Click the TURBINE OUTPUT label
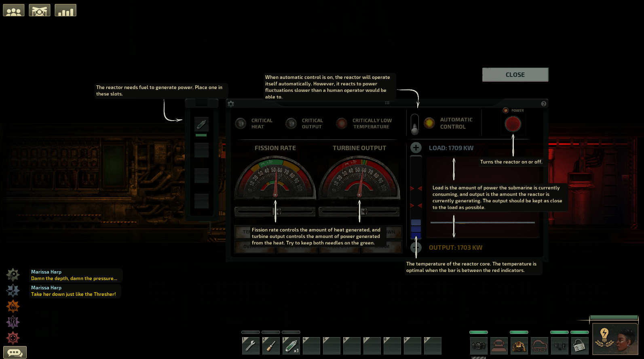This screenshot has height=359, width=644. pos(359,148)
